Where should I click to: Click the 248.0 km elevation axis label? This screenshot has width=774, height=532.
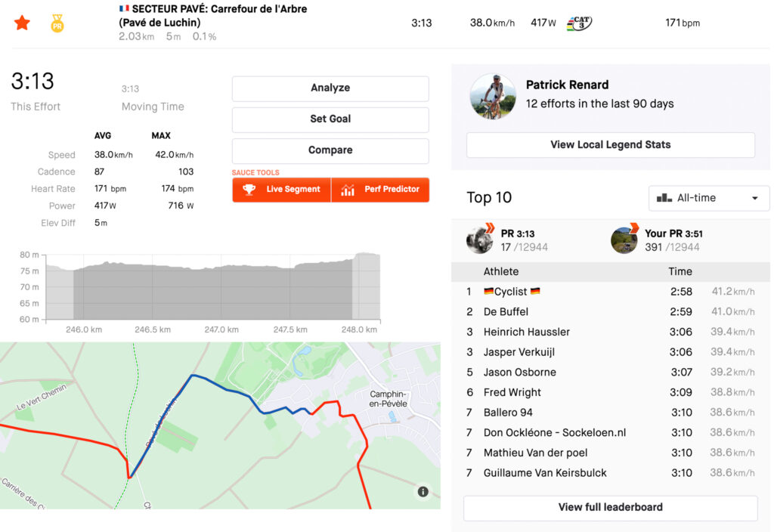pos(359,329)
